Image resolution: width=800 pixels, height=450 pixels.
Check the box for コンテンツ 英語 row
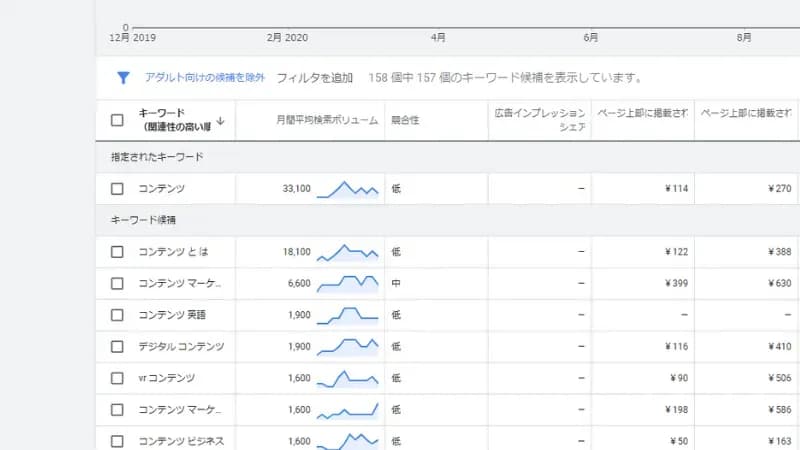[x=117, y=315]
